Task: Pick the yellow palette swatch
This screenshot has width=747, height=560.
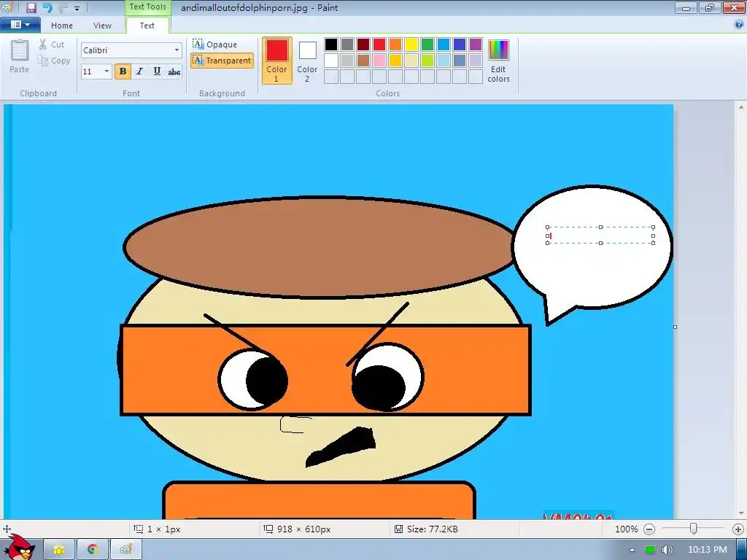Action: pos(411,44)
